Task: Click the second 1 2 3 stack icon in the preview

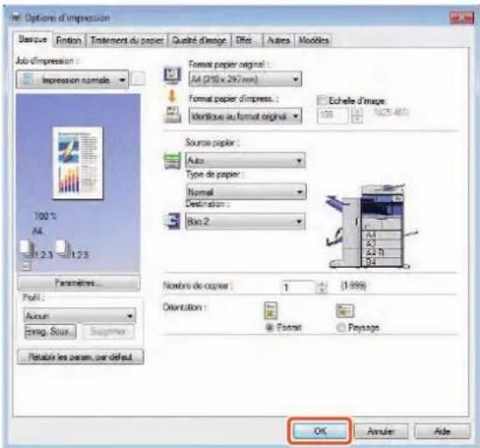Action: pos(72,250)
